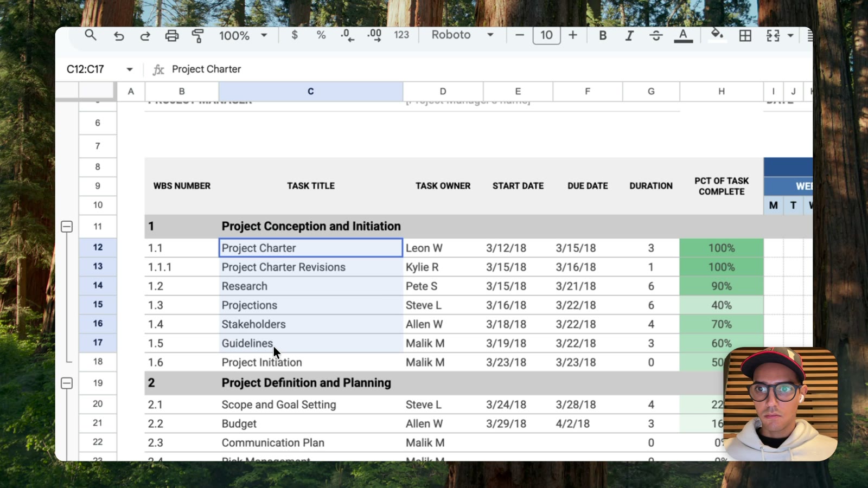Toggle bold formatting
The image size is (868, 488).
point(603,35)
